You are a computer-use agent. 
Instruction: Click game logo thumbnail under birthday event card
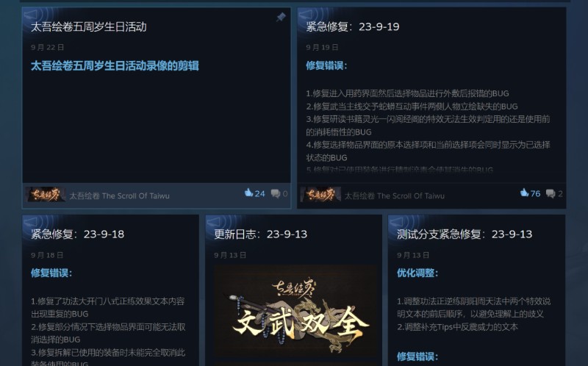click(x=46, y=194)
